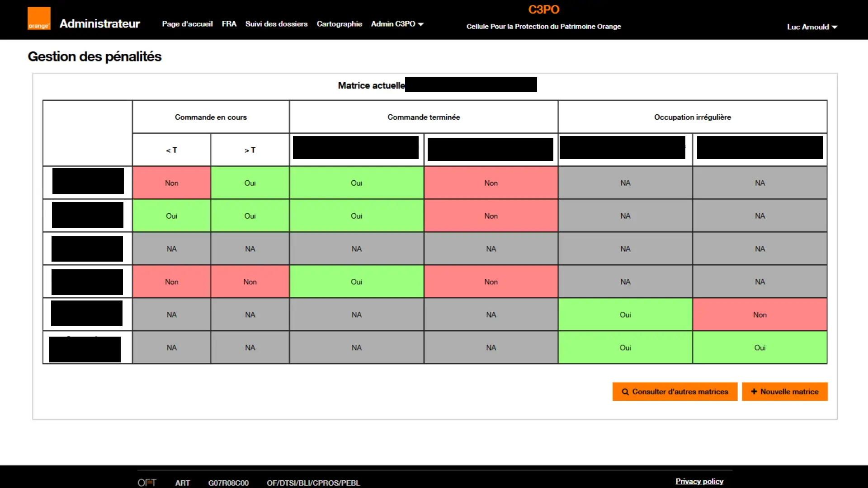Viewport: 868px width, 488px height.
Task: Open the Luc Arnould user menu
Action: point(812,27)
